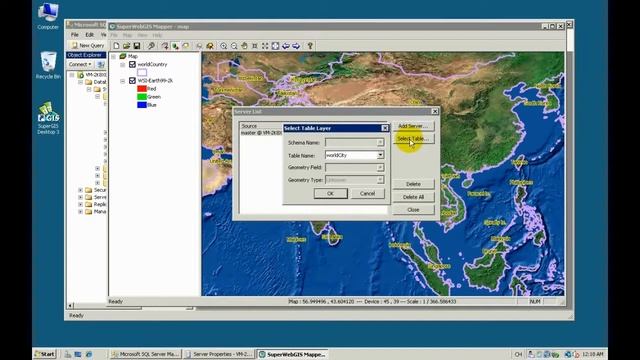Screen dimensions: 640x360
Task: Open the File menu in SuperWebGIS Mapper
Action: 114,35
